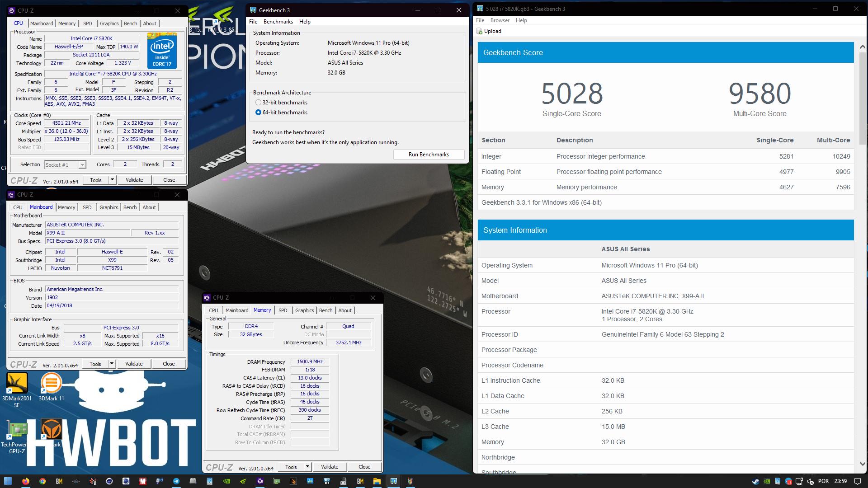Screen dimensions: 868x488
Task: Switch to the Geekbench taskbar icon
Action: point(394,481)
